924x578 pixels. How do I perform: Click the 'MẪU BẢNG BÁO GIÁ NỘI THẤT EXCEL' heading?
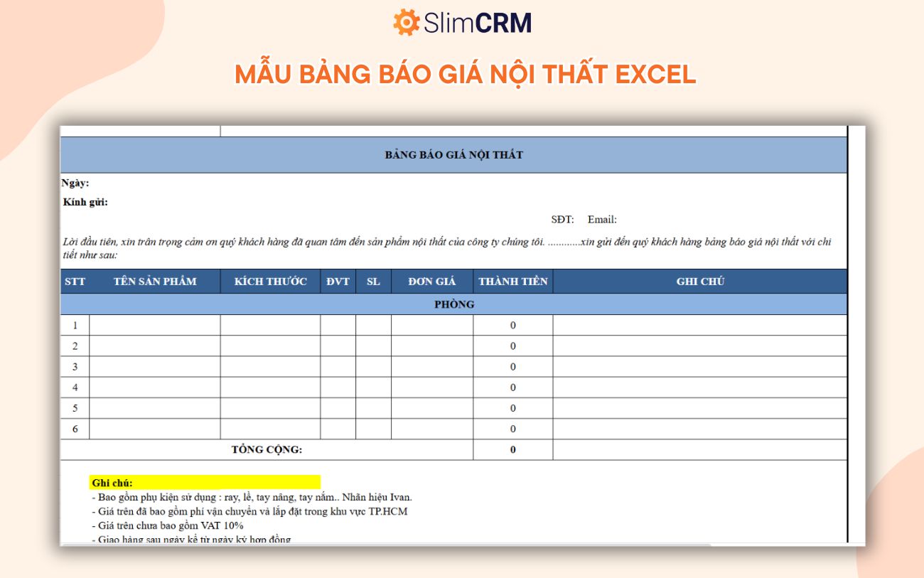466,74
